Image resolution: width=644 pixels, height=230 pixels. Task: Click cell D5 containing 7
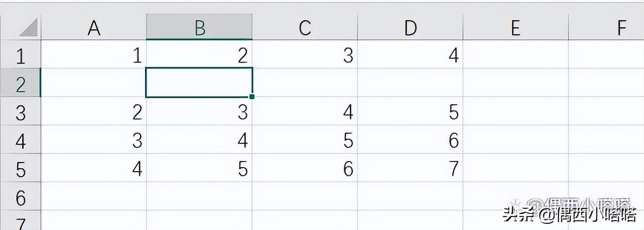pyautogui.click(x=410, y=169)
